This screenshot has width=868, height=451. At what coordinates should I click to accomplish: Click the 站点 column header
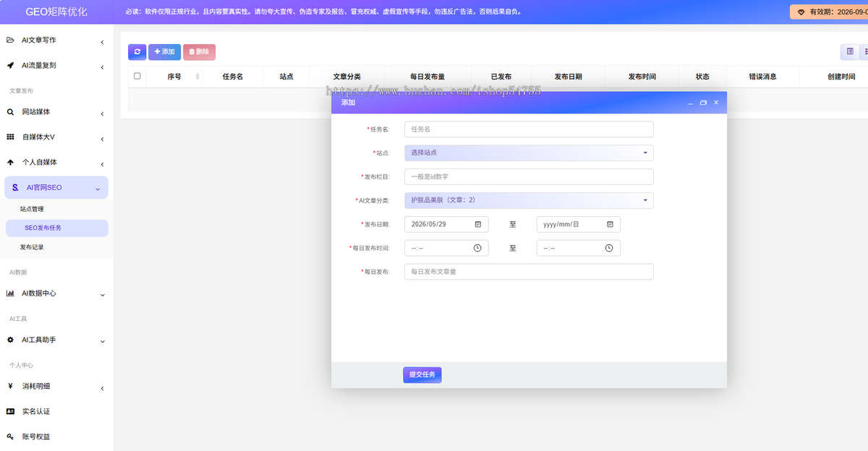[x=286, y=77]
